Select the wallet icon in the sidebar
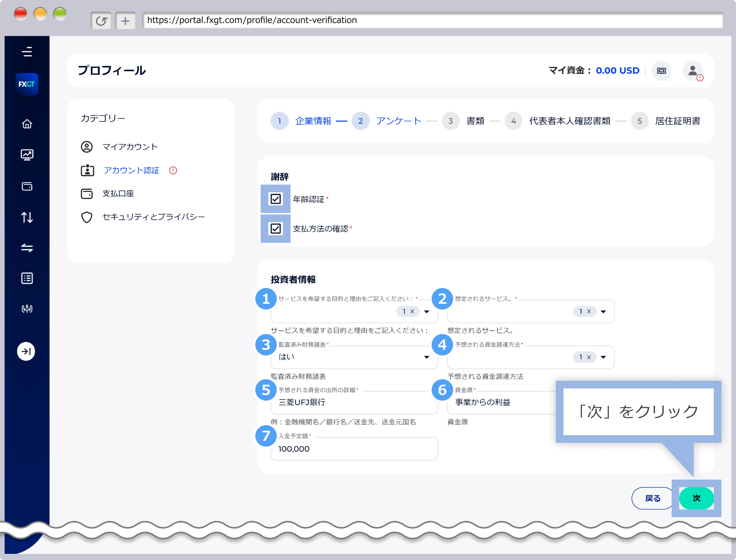This screenshot has width=736, height=560. 27,187
